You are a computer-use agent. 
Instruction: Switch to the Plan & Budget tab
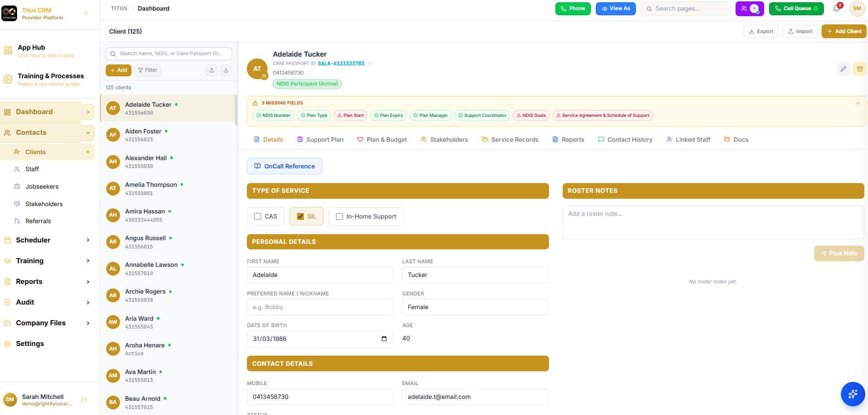pos(382,140)
